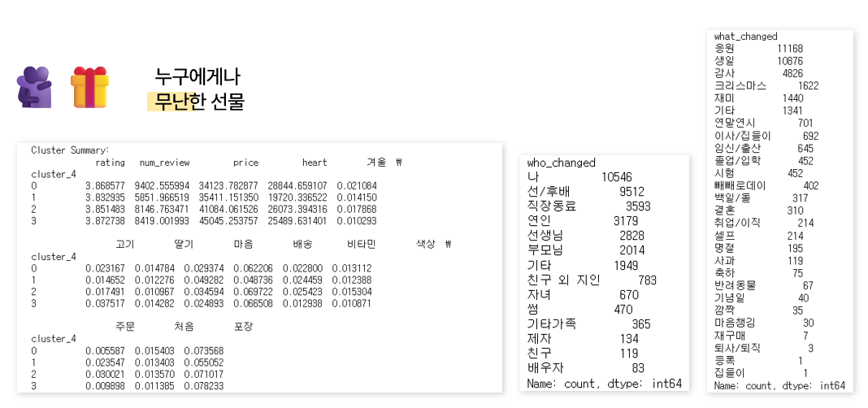Select rating value 3.868577
The image size is (868, 408).
point(105,185)
